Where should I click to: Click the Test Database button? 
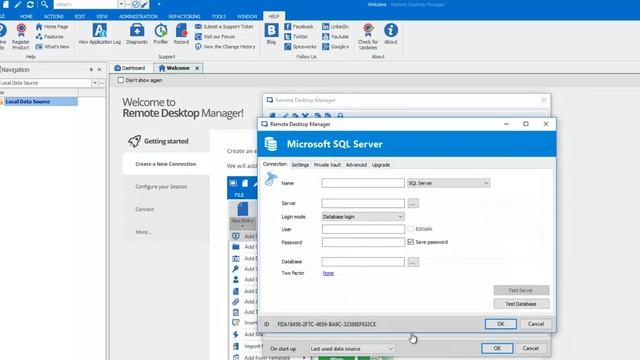(x=521, y=304)
